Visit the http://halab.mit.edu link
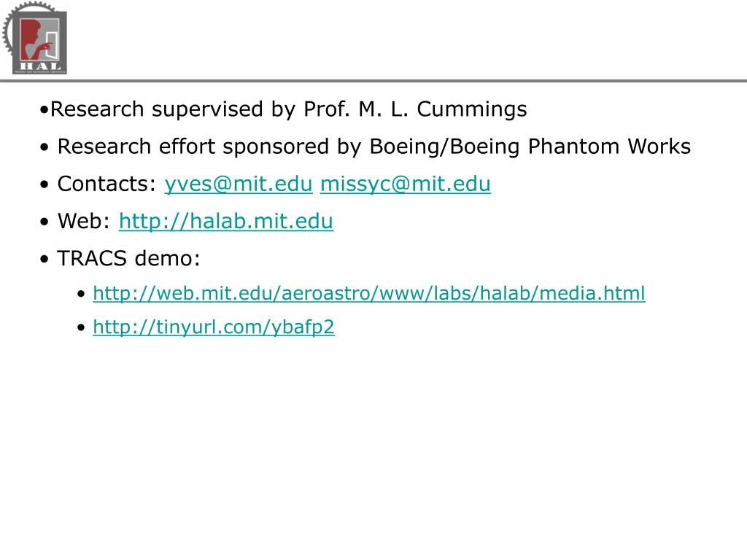Viewport: 747px width, 560px height. click(x=226, y=222)
